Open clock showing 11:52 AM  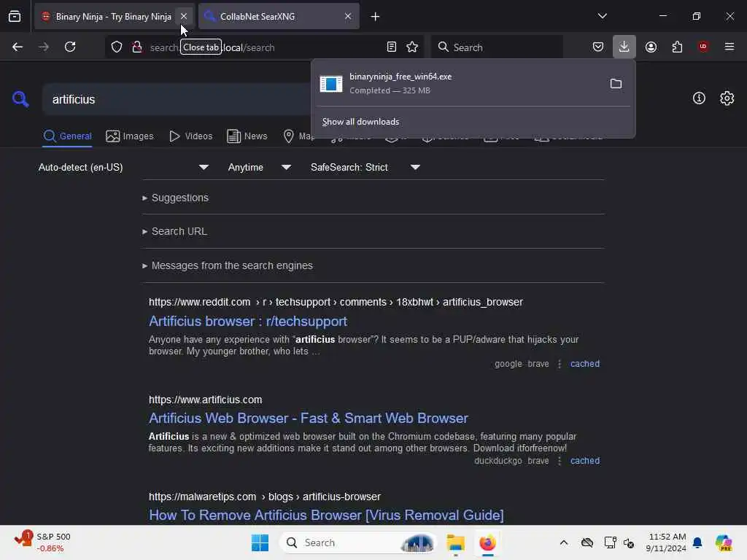click(x=665, y=542)
